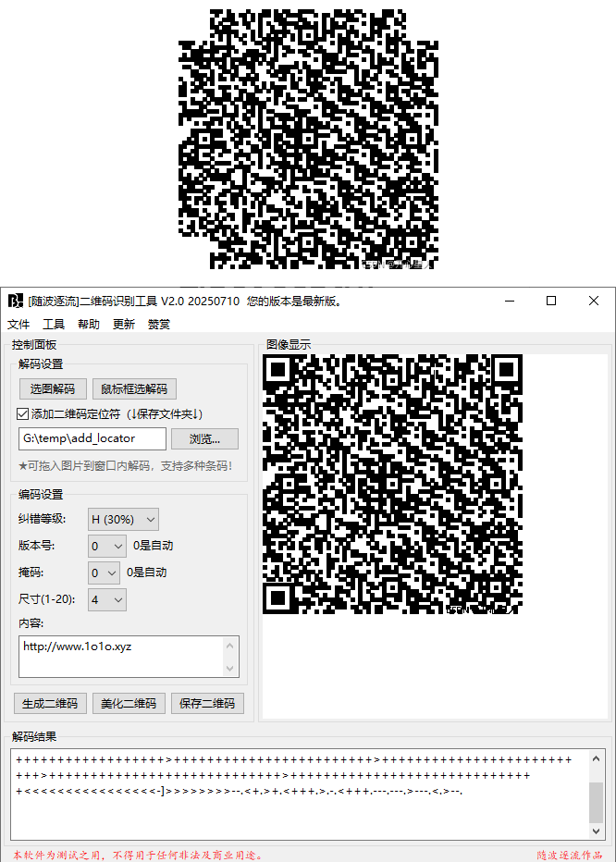Open the 版本号 dropdown
This screenshot has height=862, width=616.
[x=106, y=546]
